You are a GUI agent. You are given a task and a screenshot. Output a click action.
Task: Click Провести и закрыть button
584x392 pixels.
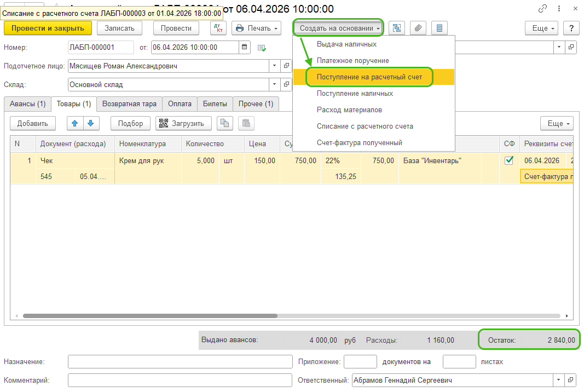pyautogui.click(x=48, y=28)
